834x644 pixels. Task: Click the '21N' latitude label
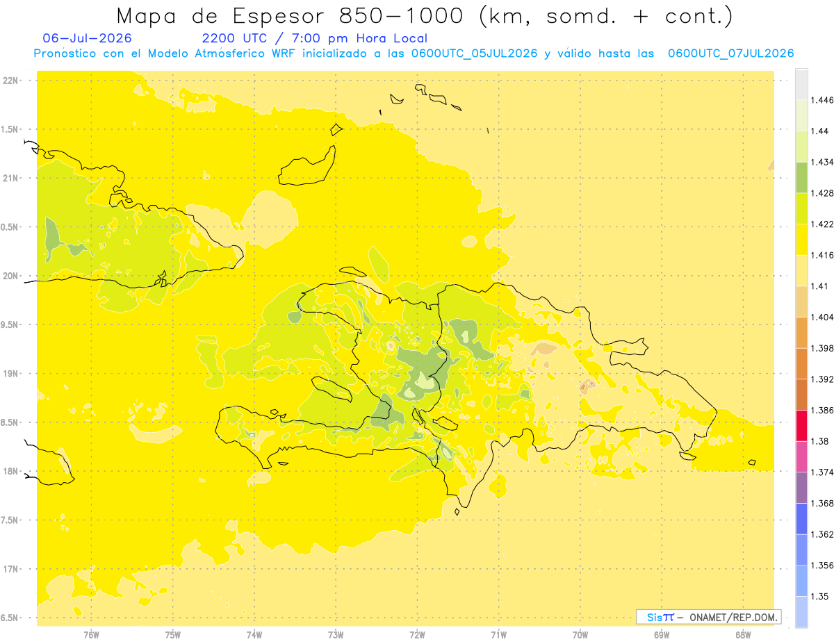point(12,178)
